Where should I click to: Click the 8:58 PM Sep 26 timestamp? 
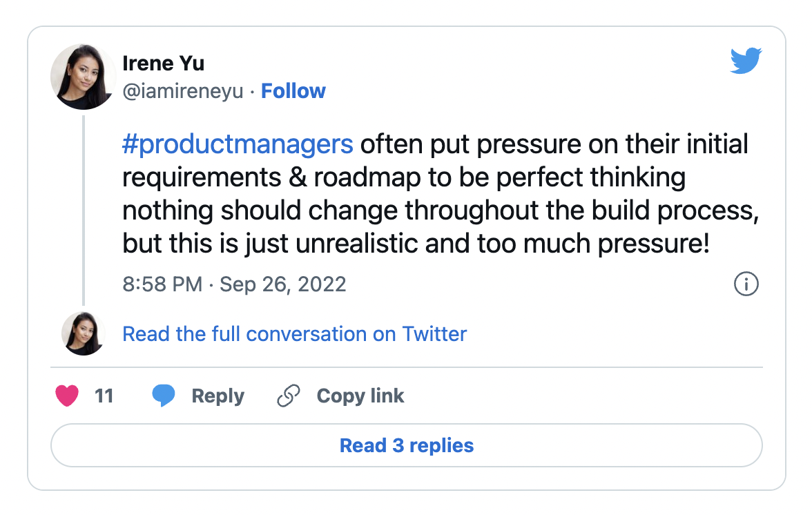[x=234, y=284]
